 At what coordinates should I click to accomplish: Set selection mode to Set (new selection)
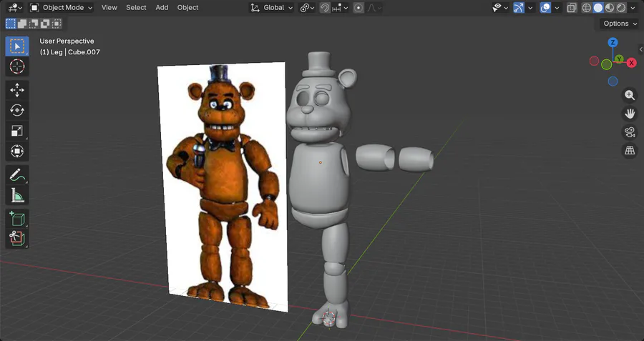11,24
